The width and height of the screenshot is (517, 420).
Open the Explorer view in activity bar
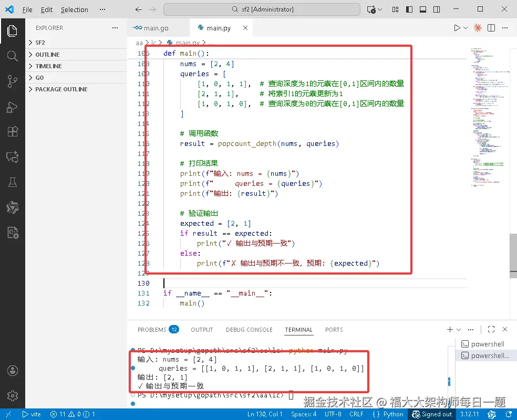[x=12, y=31]
